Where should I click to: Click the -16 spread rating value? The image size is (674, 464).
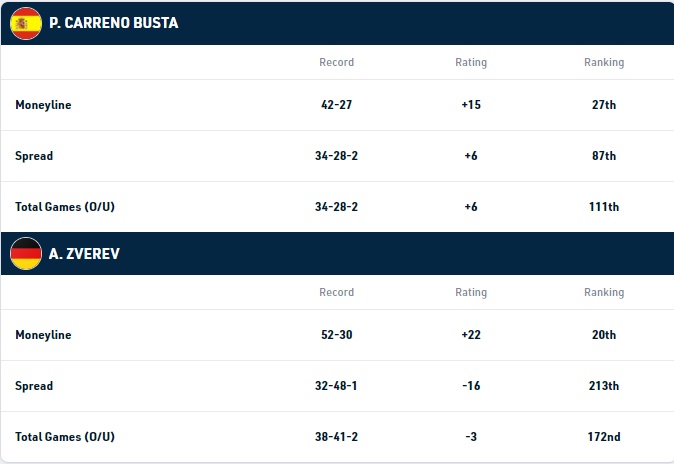tap(471, 386)
